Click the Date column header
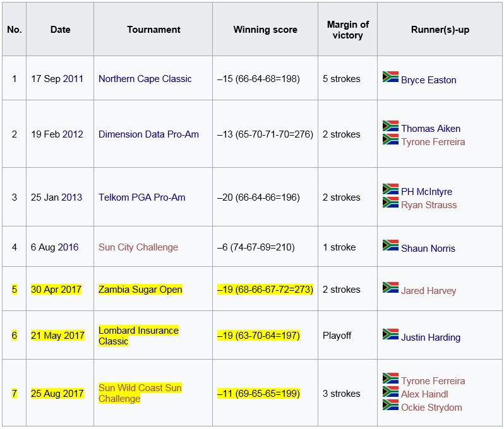This screenshot has height=429, width=504. coord(60,30)
